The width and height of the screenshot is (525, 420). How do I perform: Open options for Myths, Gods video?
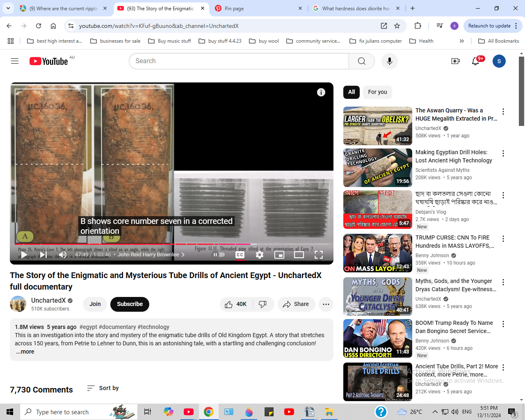pyautogui.click(x=503, y=282)
